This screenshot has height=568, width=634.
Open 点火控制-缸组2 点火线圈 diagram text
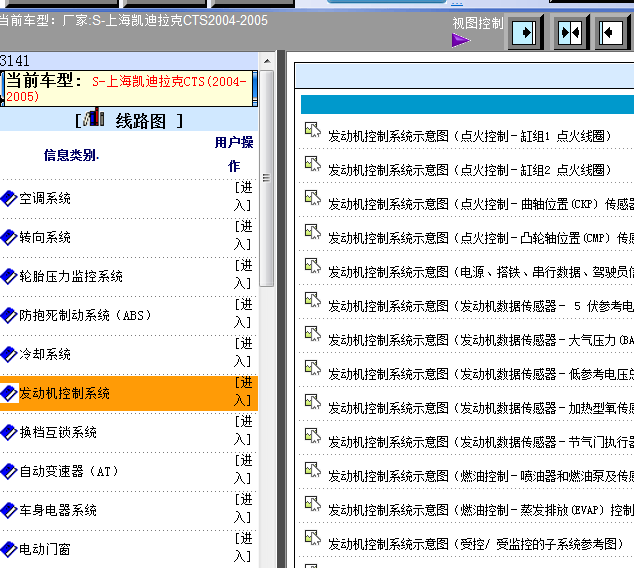click(469, 170)
